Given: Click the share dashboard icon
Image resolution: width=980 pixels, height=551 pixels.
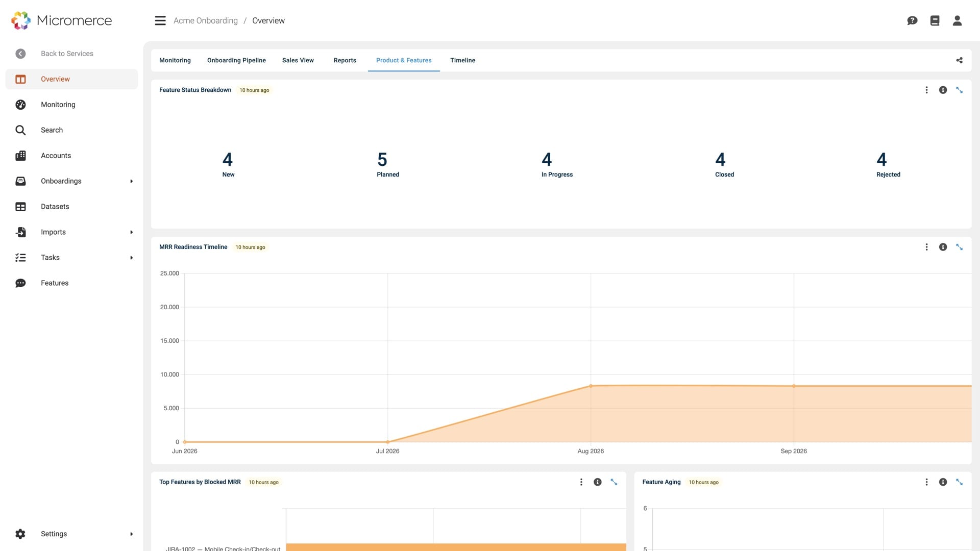Looking at the screenshot, I should (959, 60).
